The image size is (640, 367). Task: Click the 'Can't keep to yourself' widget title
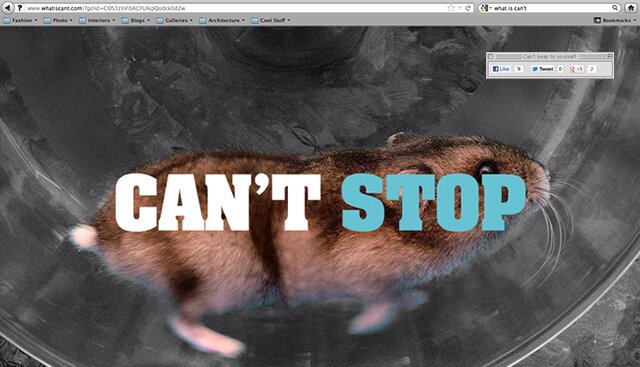point(549,56)
